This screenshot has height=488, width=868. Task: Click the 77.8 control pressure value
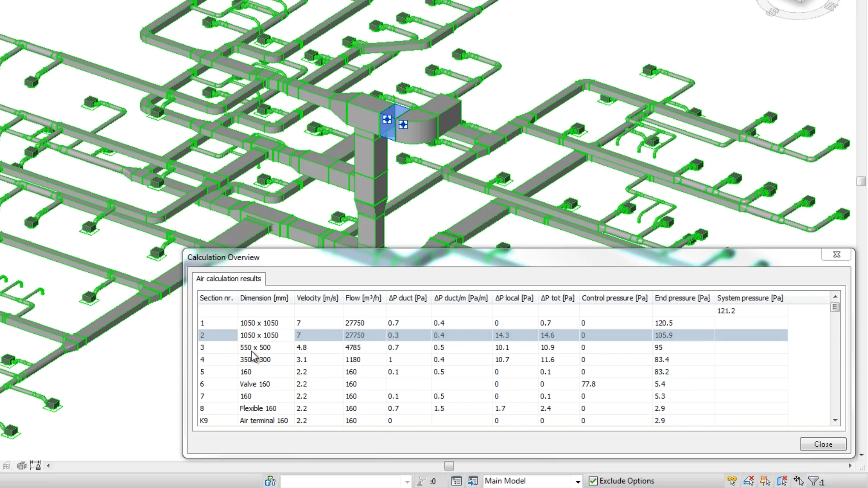click(589, 384)
